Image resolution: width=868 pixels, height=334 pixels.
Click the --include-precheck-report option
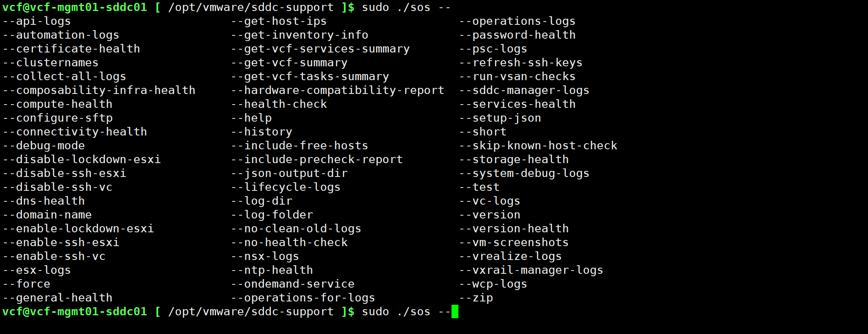click(317, 159)
